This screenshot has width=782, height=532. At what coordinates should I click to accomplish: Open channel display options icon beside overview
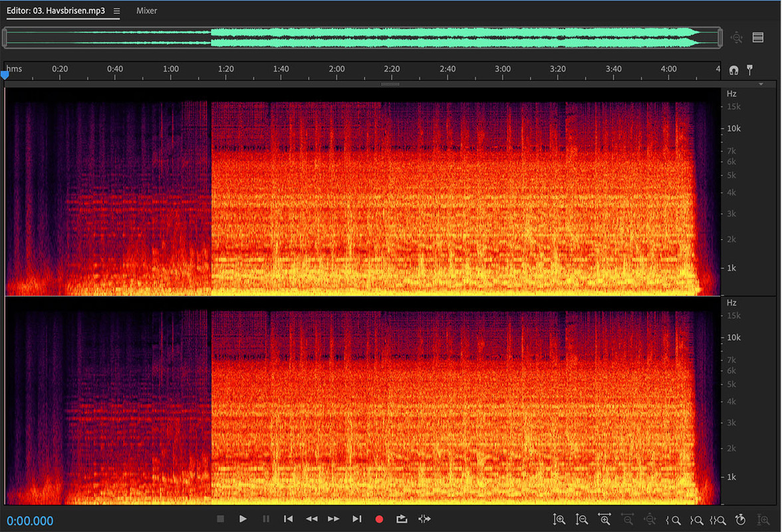click(758, 37)
